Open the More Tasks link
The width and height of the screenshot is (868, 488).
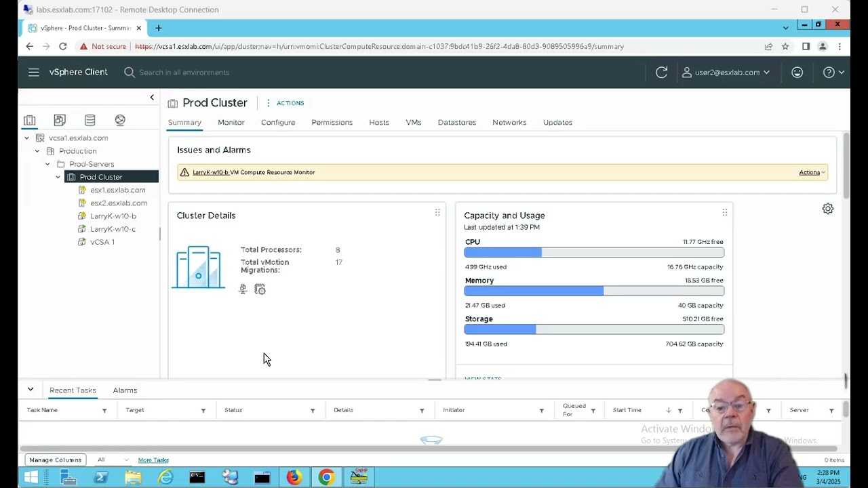[x=153, y=460]
